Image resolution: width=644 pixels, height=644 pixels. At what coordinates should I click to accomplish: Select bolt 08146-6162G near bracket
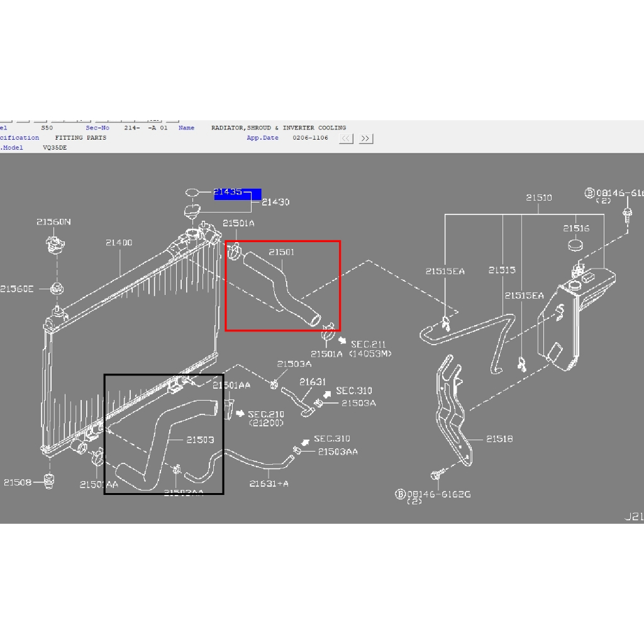(438, 494)
